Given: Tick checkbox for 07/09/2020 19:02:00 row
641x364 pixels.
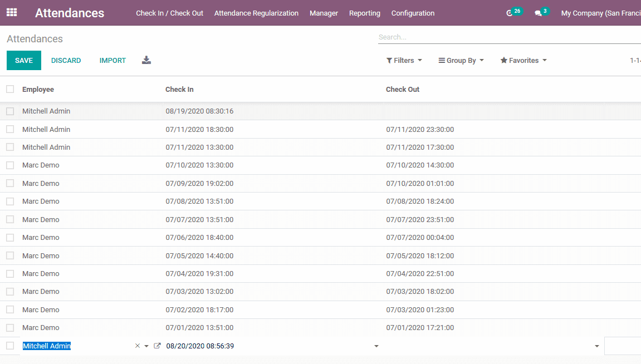Looking at the screenshot, I should pyautogui.click(x=10, y=184).
